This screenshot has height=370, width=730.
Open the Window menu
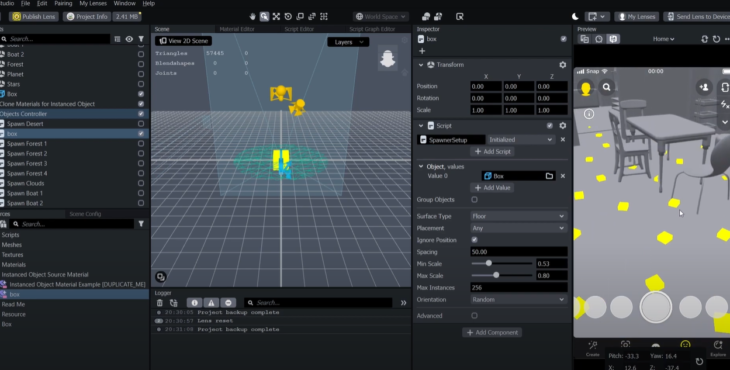[125, 3]
